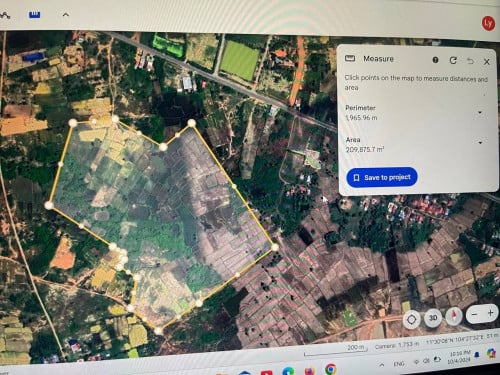The width and height of the screenshot is (500, 375).
Task: Click the ENG language indicator
Action: tap(399, 363)
